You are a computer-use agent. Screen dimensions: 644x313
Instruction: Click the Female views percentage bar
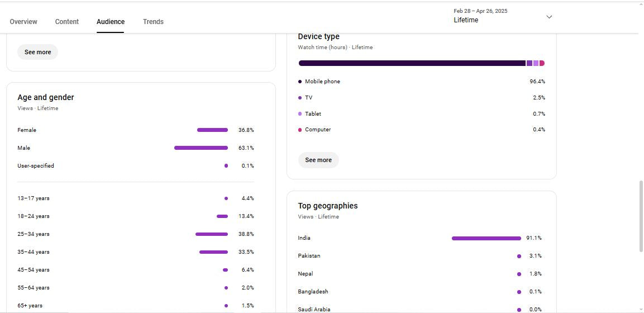tap(212, 130)
